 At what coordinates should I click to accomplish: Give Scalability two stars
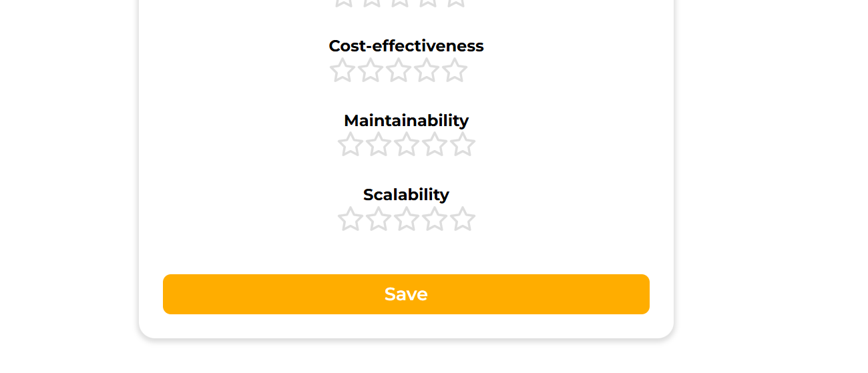point(378,219)
